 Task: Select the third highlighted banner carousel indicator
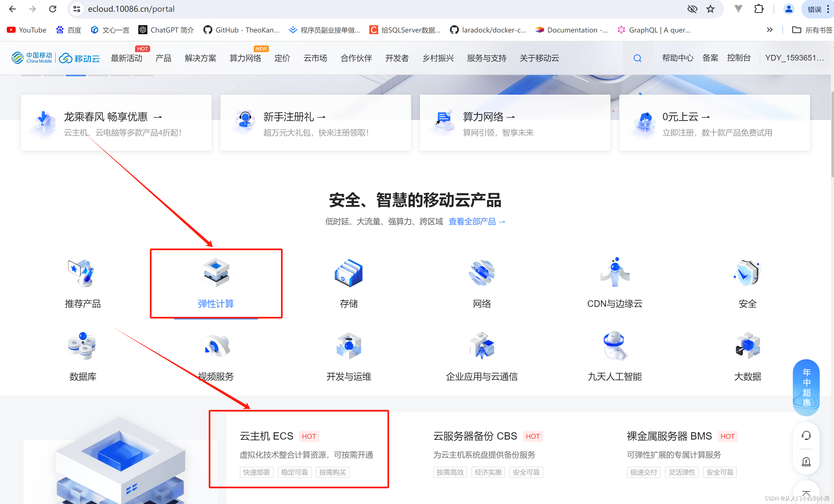coord(76,75)
